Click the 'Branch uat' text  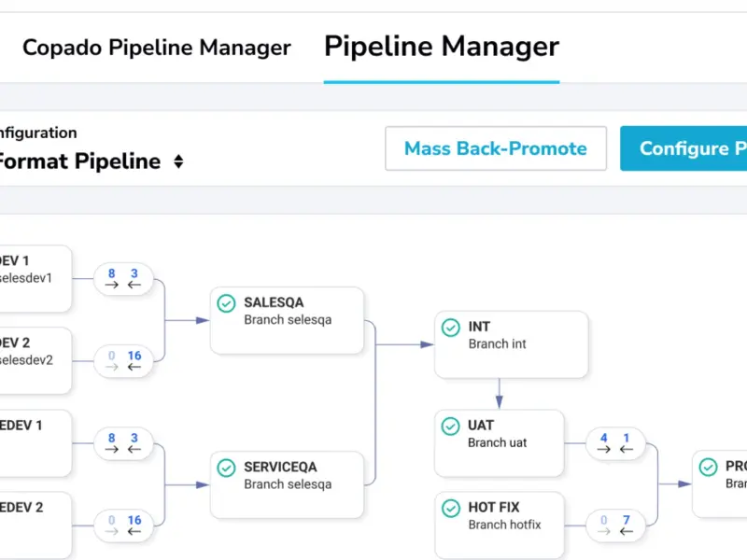[498, 442]
